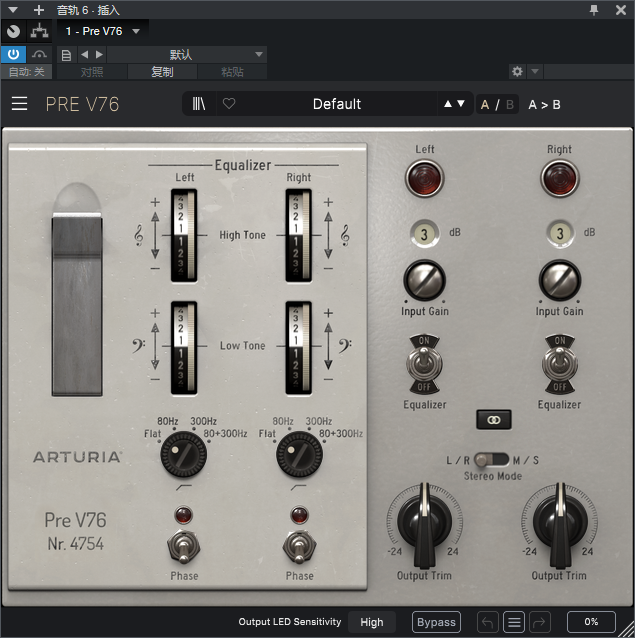The height and width of the screenshot is (638, 635).
Task: Change Output LED Sensitivity High setting
Action: (x=372, y=622)
